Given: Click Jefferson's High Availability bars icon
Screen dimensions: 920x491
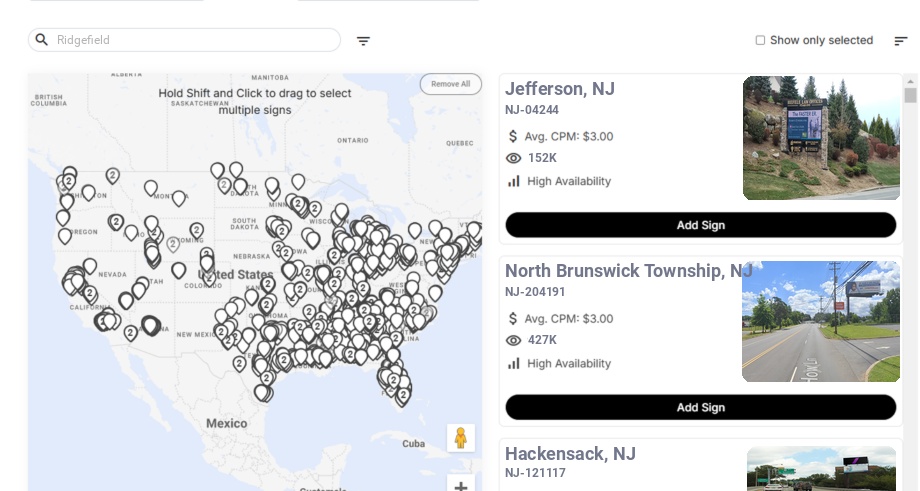Looking at the screenshot, I should (514, 181).
